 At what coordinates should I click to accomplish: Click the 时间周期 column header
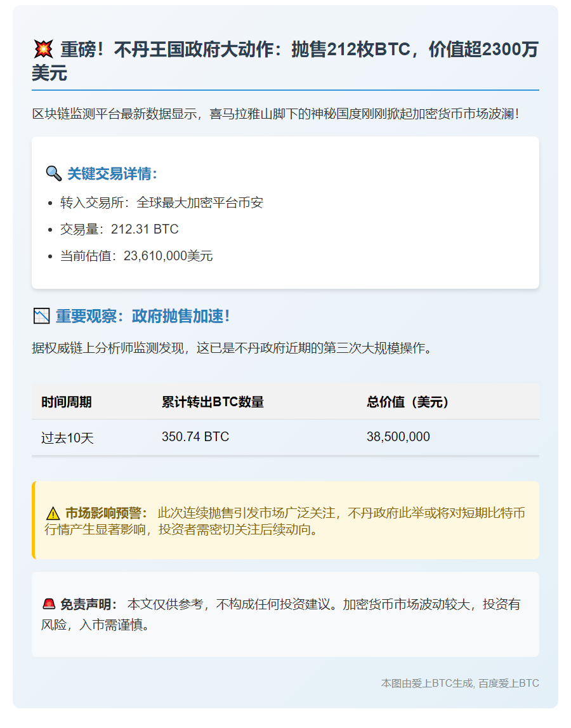[x=67, y=402]
